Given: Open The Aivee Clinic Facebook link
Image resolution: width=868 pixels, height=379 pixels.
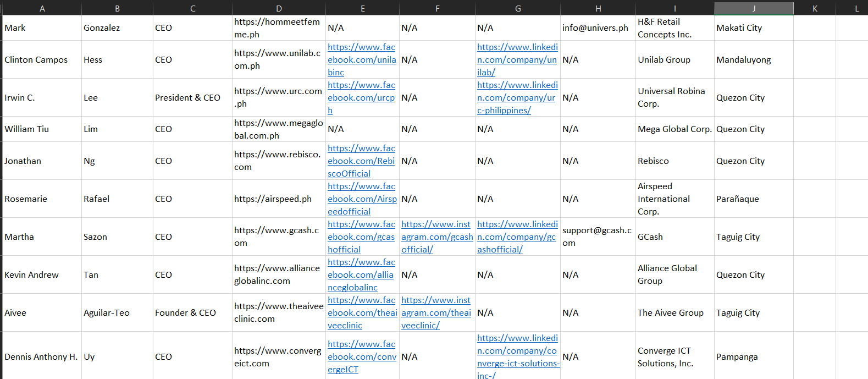Looking at the screenshot, I should (362, 312).
